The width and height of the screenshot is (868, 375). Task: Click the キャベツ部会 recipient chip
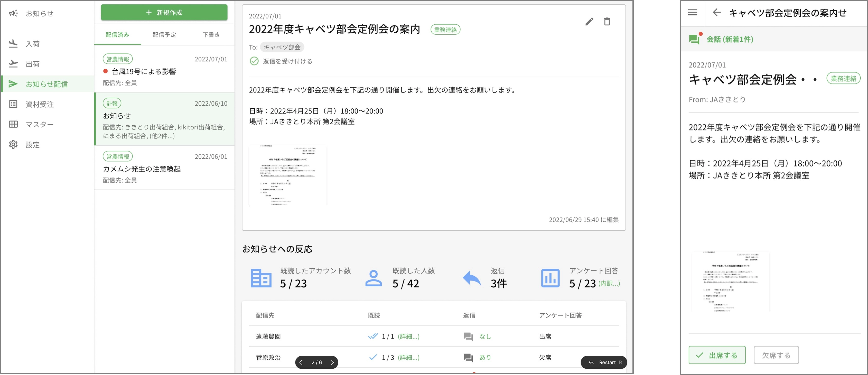coord(282,47)
